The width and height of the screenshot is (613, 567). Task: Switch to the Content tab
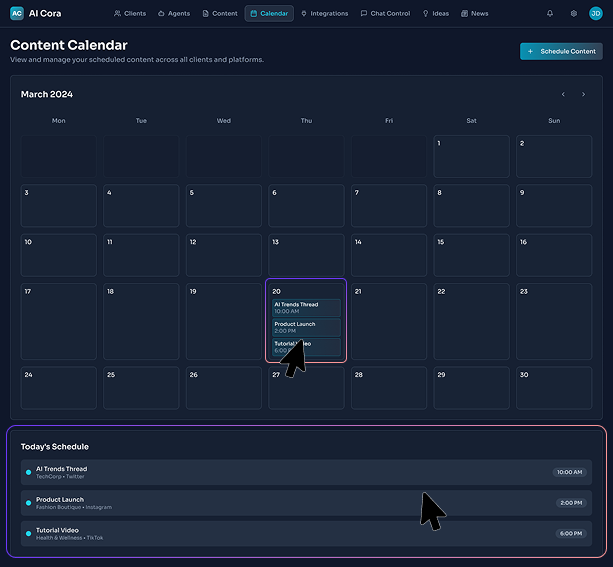click(x=220, y=13)
